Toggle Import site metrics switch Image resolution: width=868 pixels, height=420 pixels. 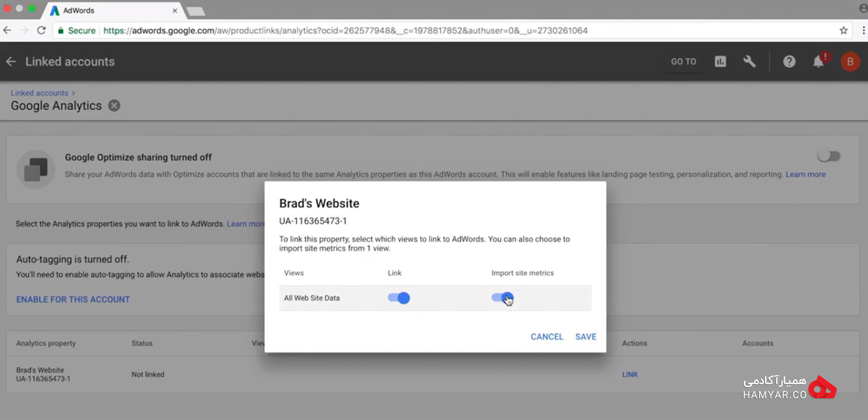pyautogui.click(x=502, y=298)
